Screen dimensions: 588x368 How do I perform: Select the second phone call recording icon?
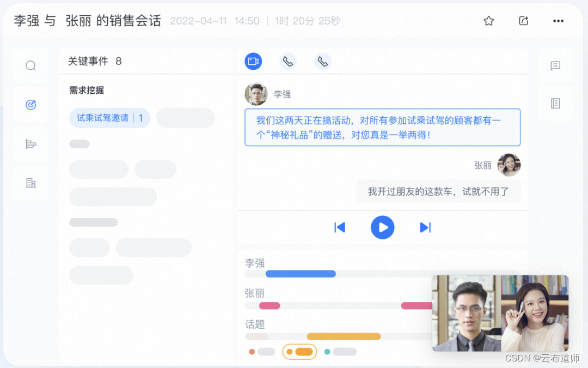322,61
